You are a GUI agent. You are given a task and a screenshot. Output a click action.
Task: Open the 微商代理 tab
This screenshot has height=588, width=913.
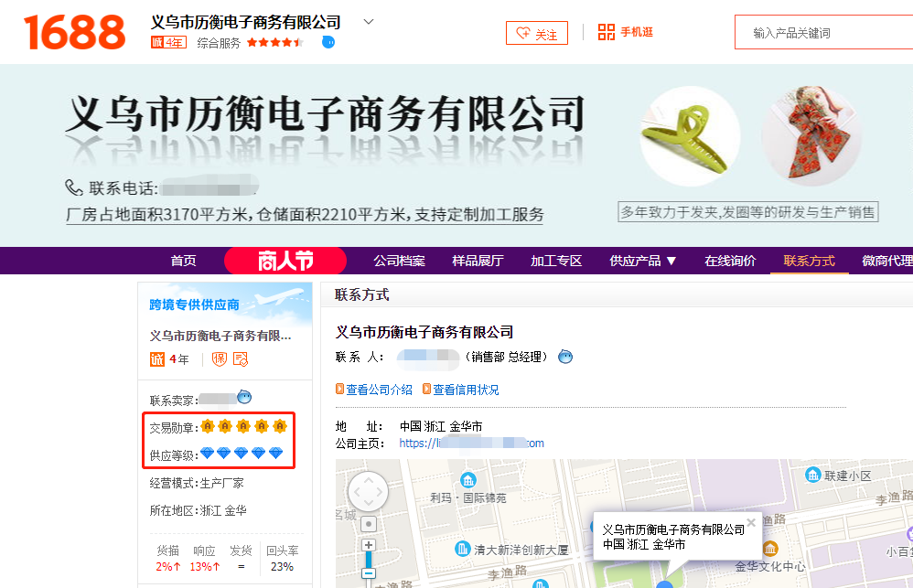pos(886,261)
